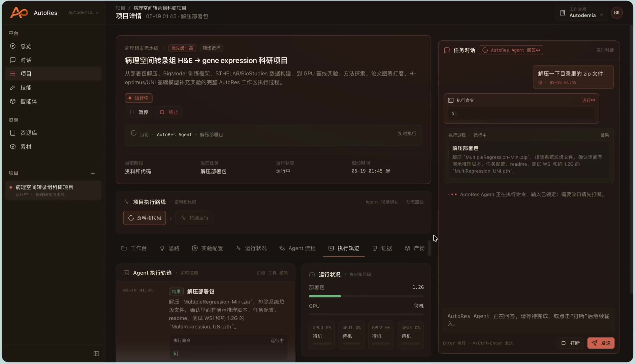
Task: Open the 素材 materials page
Action: 53,147
